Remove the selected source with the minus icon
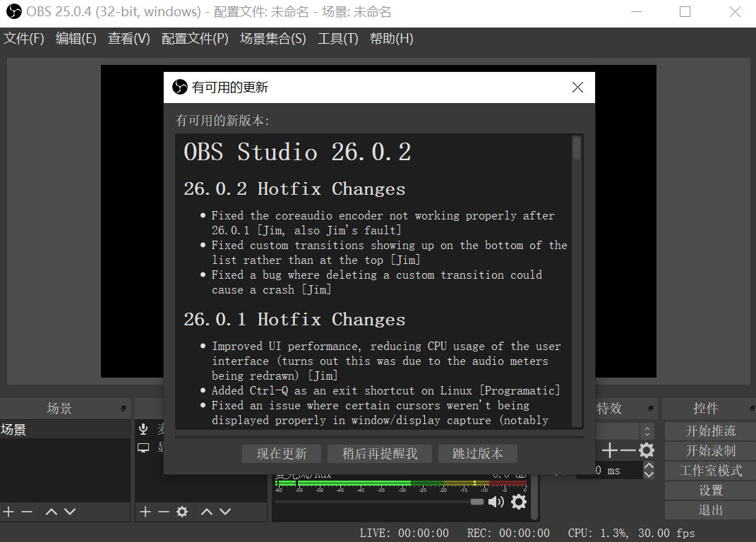Screen dimensions: 756x542 click(x=164, y=512)
